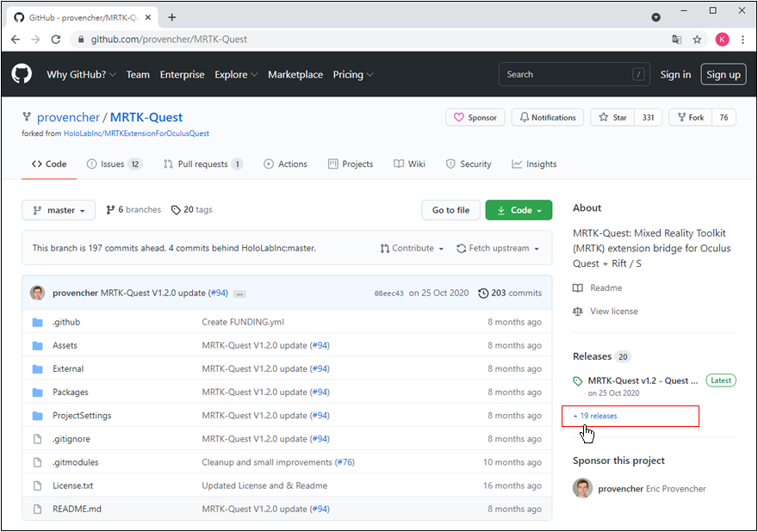Click the GitHub logo icon
Screen dimensions: 758x532
pos(22,74)
